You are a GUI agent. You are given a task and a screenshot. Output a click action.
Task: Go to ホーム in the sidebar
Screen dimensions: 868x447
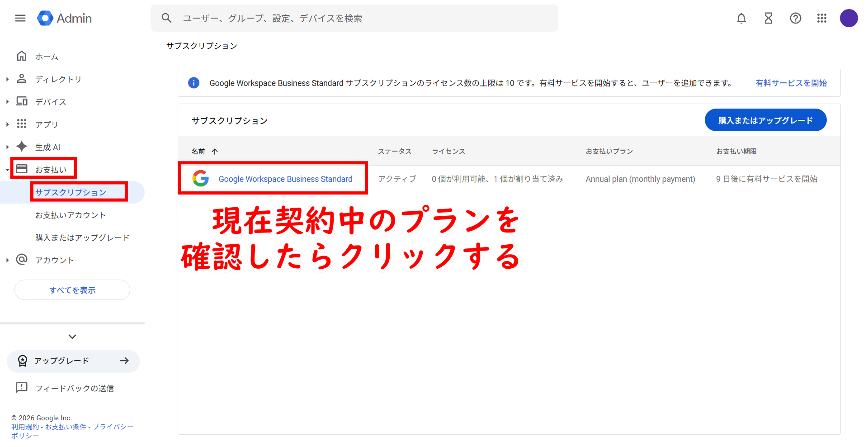tap(47, 57)
